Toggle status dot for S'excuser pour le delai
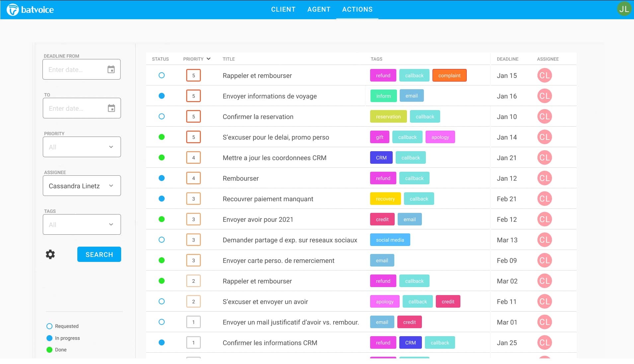Image resolution: width=634 pixels, height=364 pixels. point(162,137)
